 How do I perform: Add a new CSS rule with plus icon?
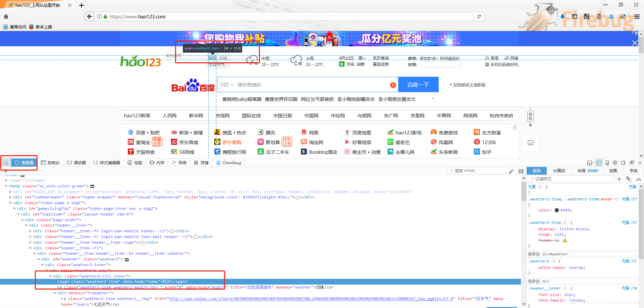[619, 179]
